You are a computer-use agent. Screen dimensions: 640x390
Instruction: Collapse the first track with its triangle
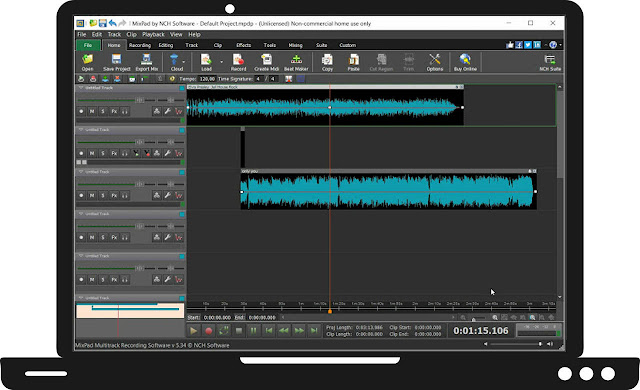point(80,88)
